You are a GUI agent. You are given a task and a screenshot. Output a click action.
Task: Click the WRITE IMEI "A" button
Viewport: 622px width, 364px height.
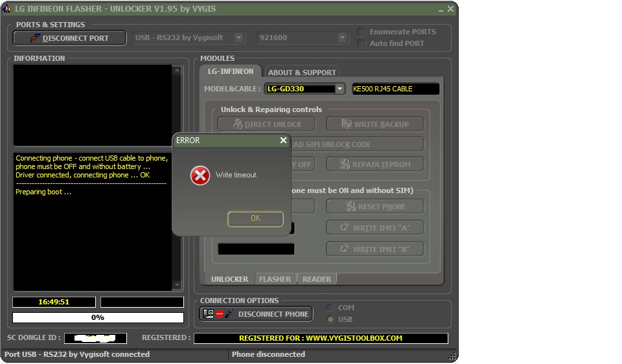point(375,228)
